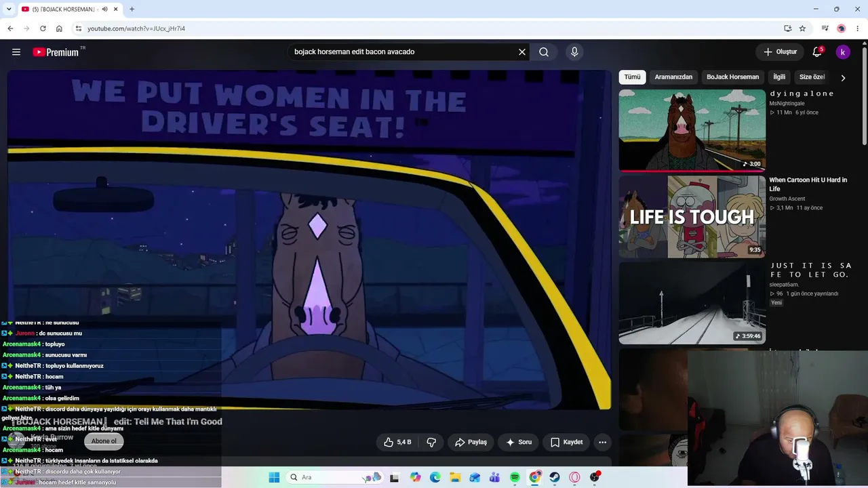Switch to Opera on the taskbar
The image size is (868, 488).
coord(575,477)
